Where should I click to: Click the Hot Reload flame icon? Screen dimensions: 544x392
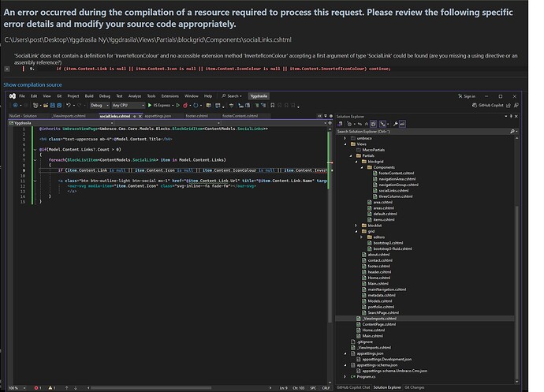tap(185, 105)
